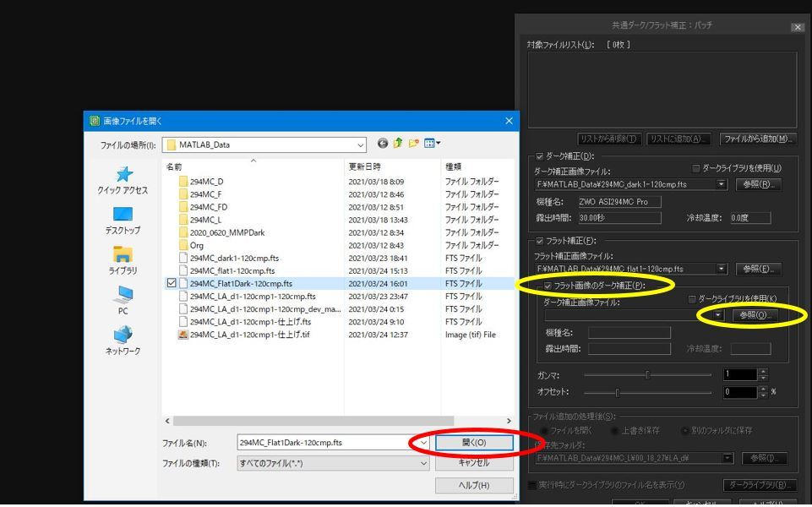Image resolution: width=812 pixels, height=507 pixels.
Task: Expand the ファイルの場所 MATLAB_Data dropdown
Action: click(x=361, y=144)
